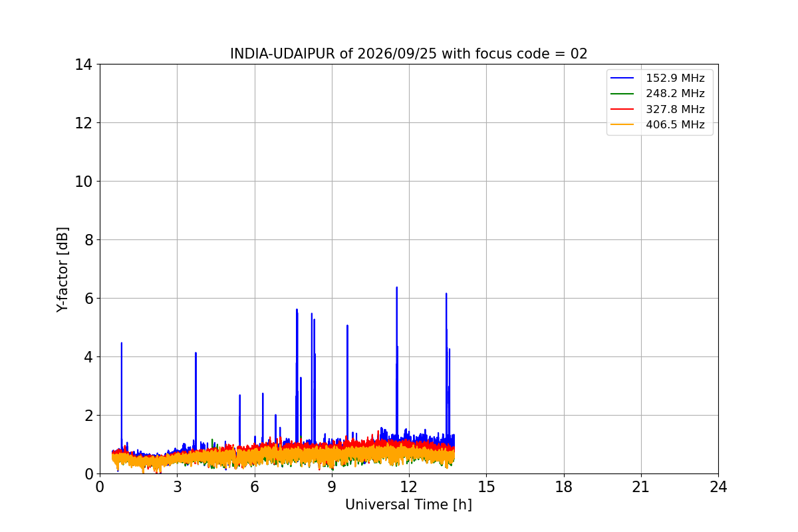Click the first blue spike before 1 h

(122, 343)
